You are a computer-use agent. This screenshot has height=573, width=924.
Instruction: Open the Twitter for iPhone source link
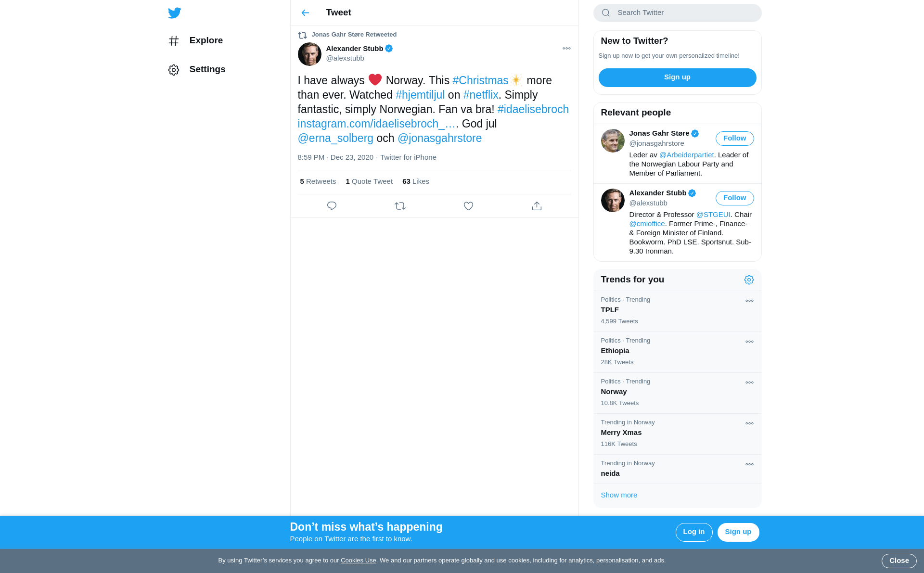[x=408, y=158]
